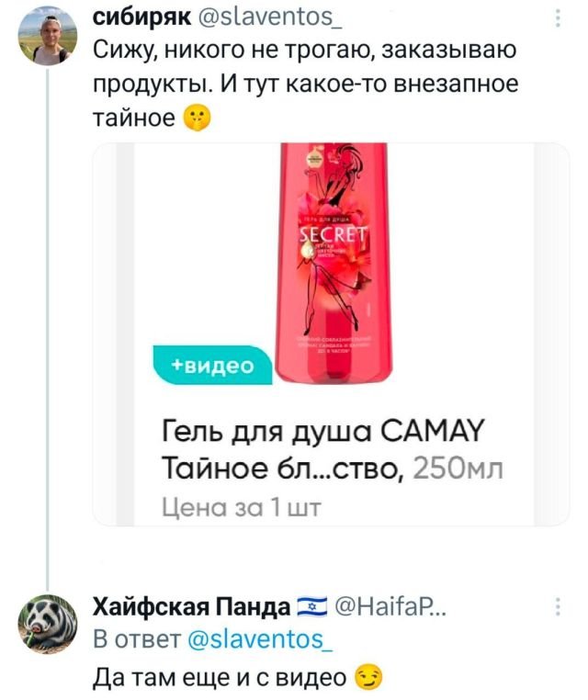588x700 pixels.
Task: Click the Israel flag emoji next to name
Action: 311,606
